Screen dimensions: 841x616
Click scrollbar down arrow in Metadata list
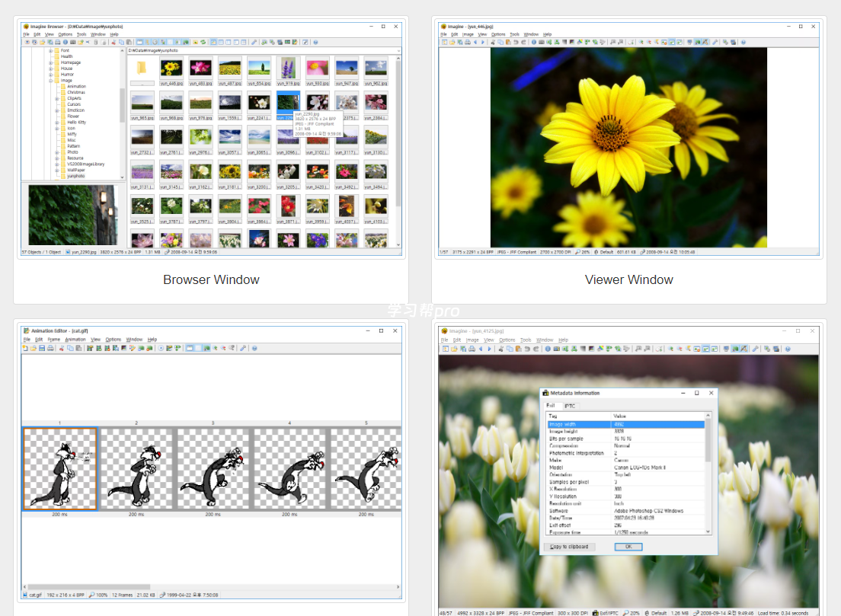[708, 531]
